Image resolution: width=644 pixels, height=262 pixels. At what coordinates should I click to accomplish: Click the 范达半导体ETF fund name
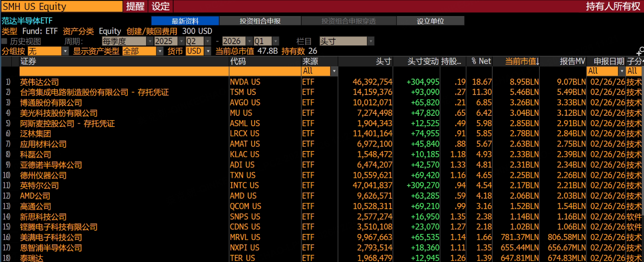tap(27, 21)
